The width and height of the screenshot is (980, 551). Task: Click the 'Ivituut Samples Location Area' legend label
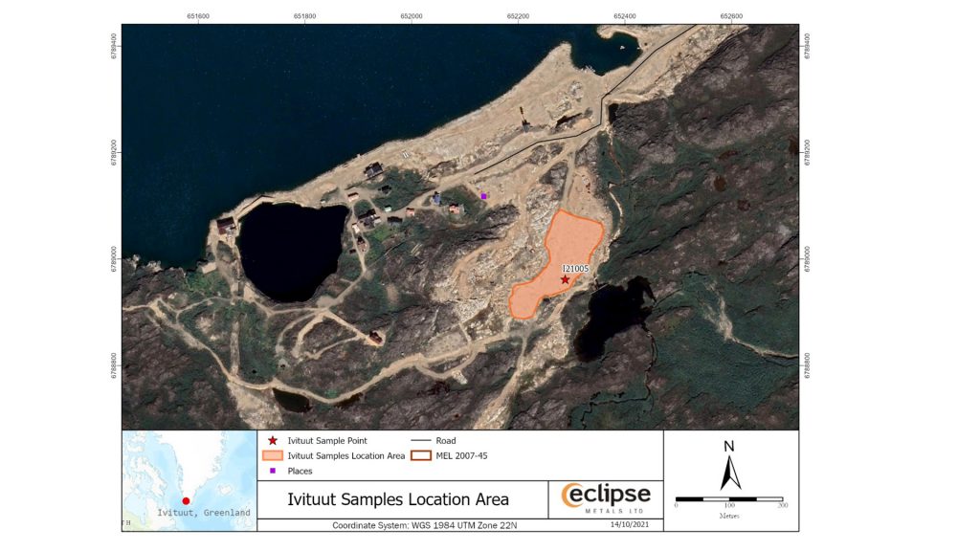[x=346, y=456]
